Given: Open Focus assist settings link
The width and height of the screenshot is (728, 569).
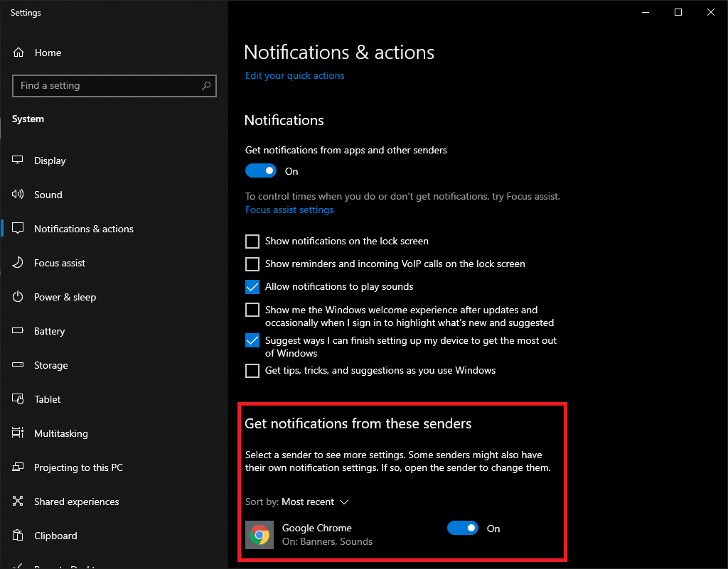Looking at the screenshot, I should [289, 210].
